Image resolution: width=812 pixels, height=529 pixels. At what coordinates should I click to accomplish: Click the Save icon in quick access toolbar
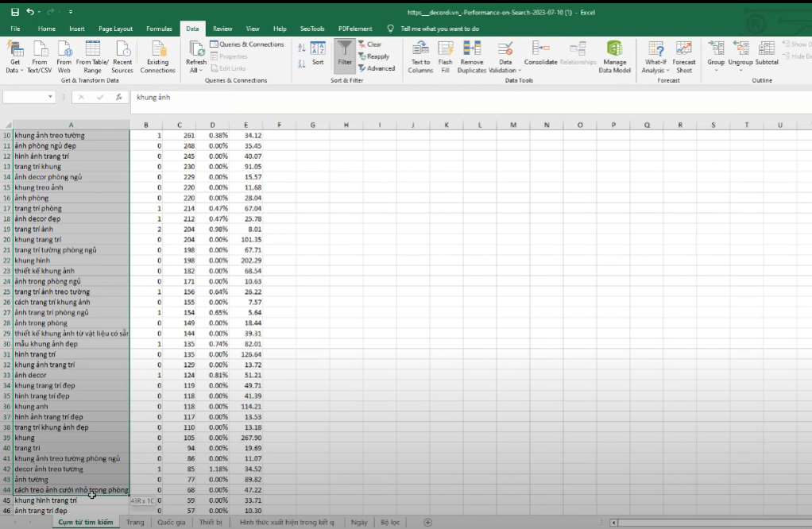15,12
